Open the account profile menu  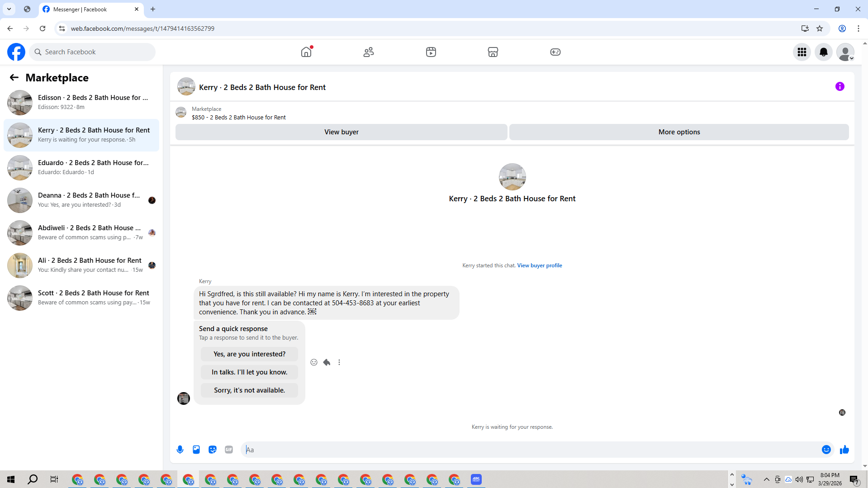click(x=845, y=52)
